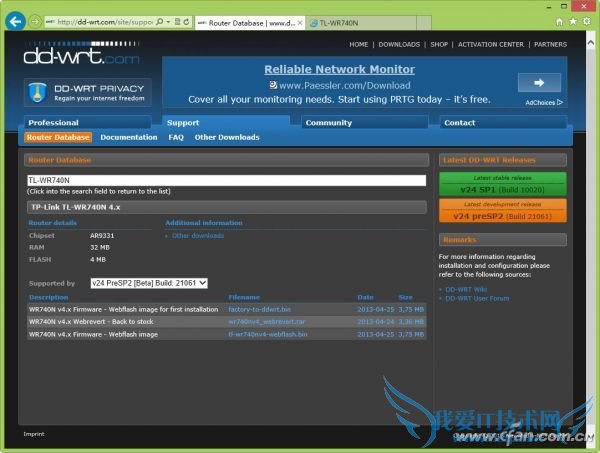Open DD-WRT User Forum link
Screen dimensions: 600x453
click(x=477, y=298)
